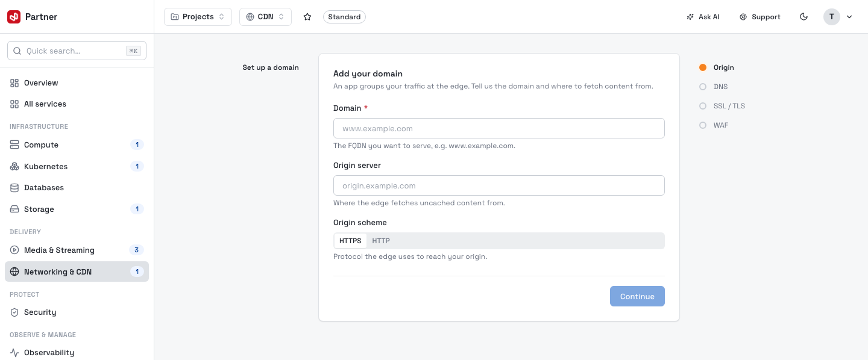Click the "Add your domain" title
This screenshot has height=360, width=868.
[368, 73]
